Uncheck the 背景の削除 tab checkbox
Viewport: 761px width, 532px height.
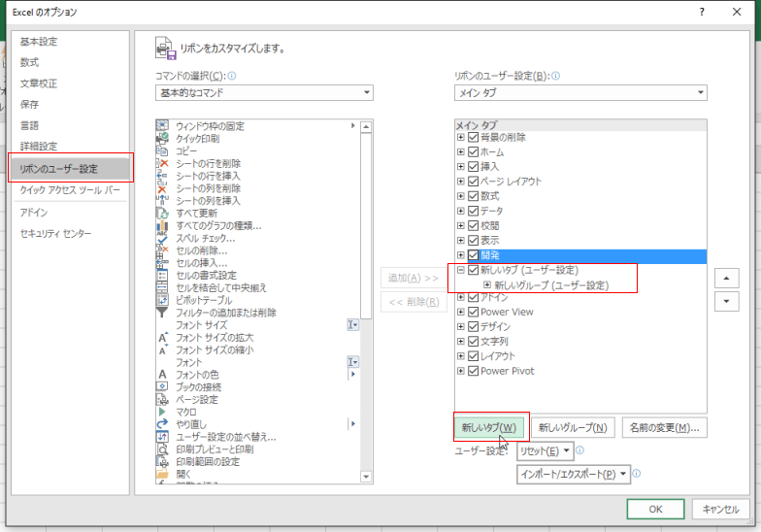click(474, 138)
